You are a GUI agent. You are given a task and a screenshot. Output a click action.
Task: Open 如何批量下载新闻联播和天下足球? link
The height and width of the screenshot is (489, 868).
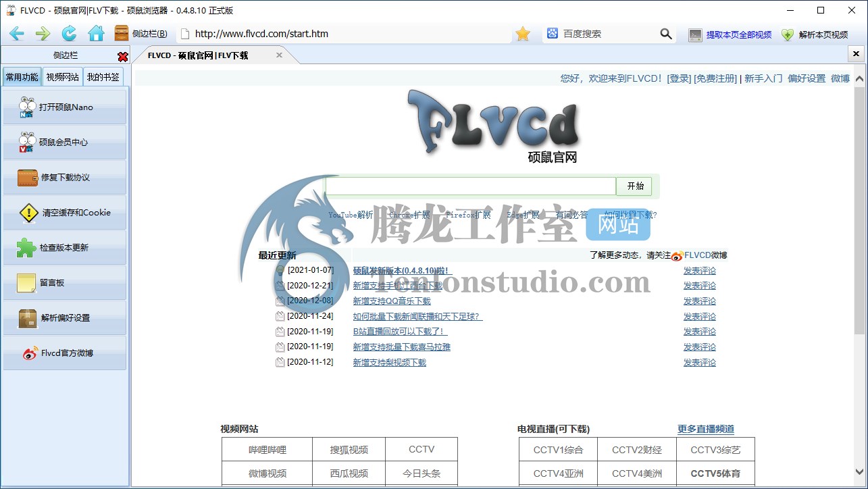pyautogui.click(x=418, y=317)
